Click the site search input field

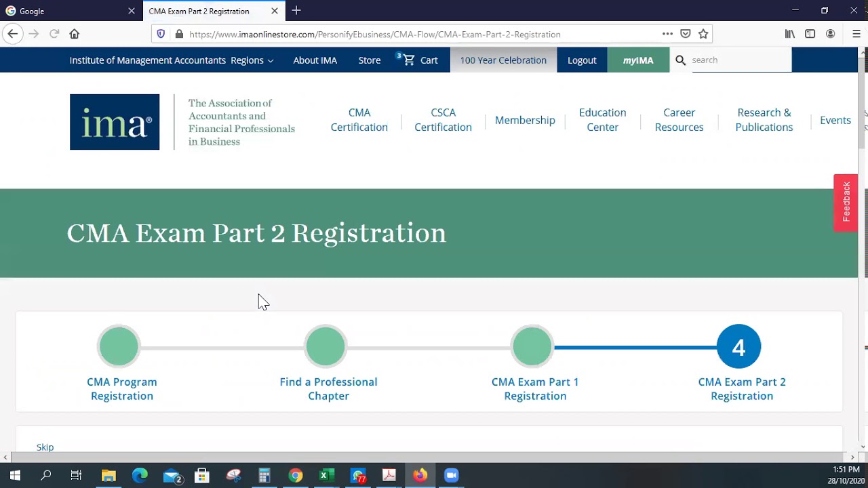click(x=741, y=60)
